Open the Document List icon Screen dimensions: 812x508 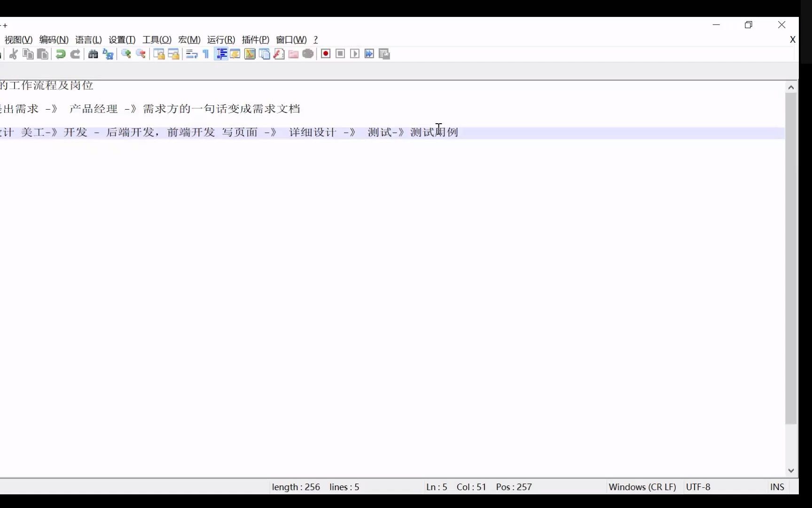265,54
